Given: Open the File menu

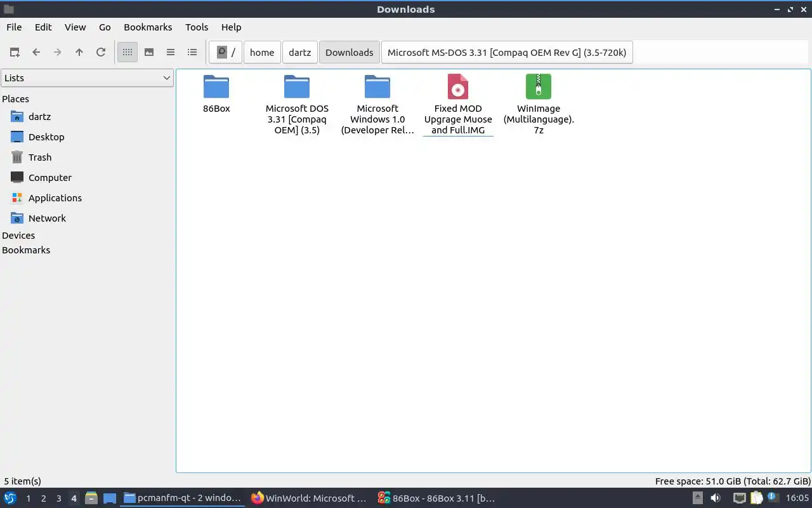Looking at the screenshot, I should [x=14, y=27].
